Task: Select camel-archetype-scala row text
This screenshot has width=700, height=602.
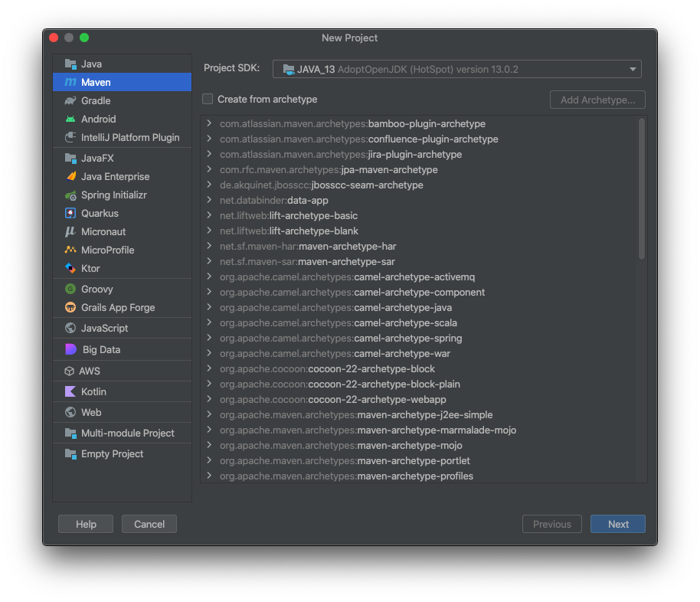Action: point(339,322)
